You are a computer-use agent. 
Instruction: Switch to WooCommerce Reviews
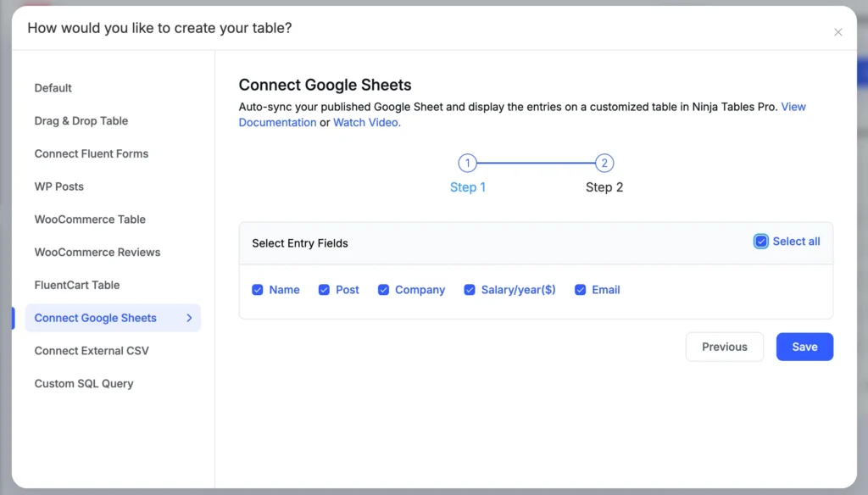pos(97,252)
